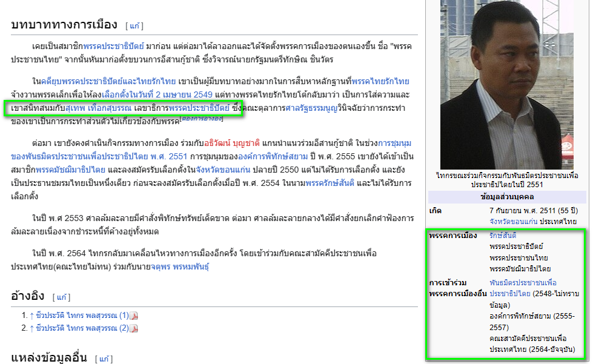Click แก้ edit link beside แหล่งข้อมูลอื่น heading

point(104,359)
